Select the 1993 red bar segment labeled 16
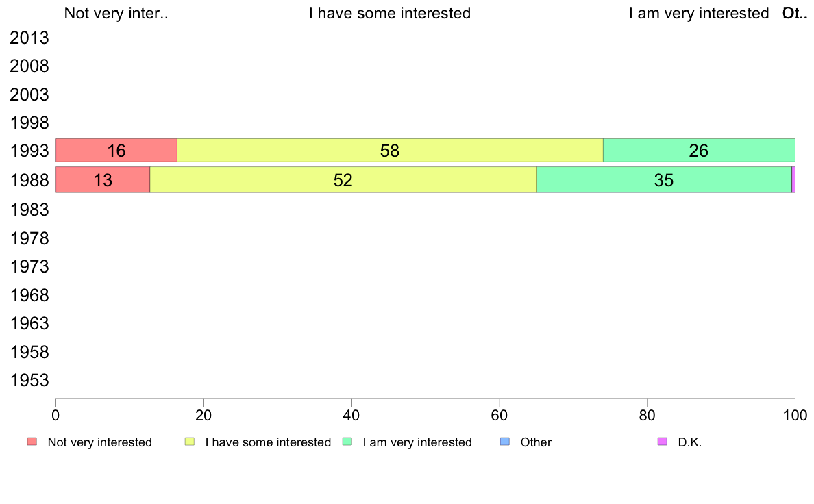Screen dimensions: 814x504 click(116, 151)
